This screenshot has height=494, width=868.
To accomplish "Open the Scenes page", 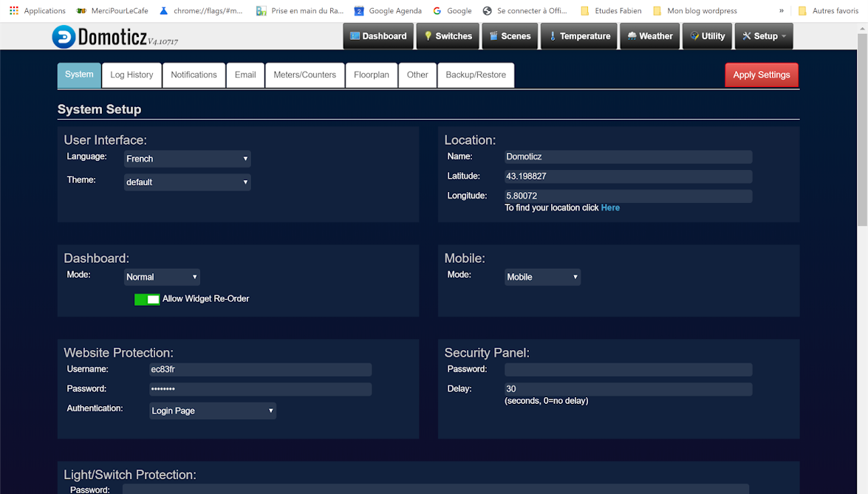I will pyautogui.click(x=510, y=36).
